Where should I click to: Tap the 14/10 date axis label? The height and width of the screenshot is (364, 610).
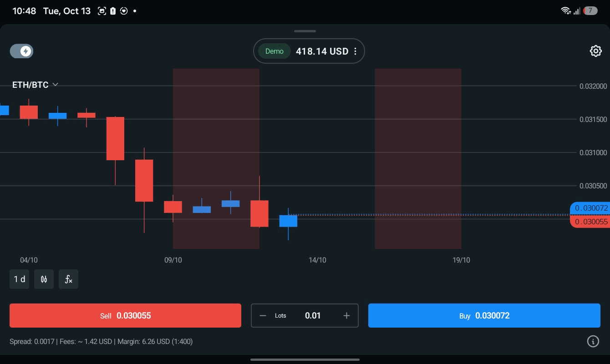pos(317,260)
